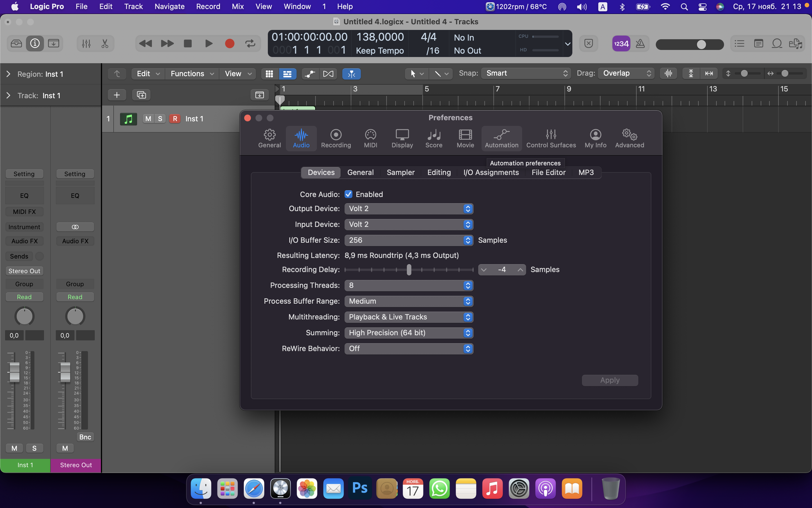
Task: Expand the Region Inst 1 inspector
Action: click(8, 74)
